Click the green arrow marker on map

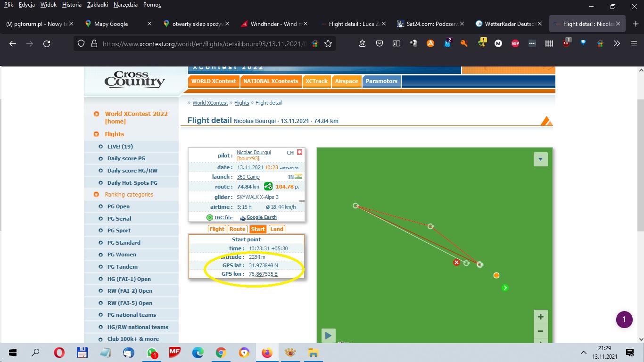click(505, 288)
